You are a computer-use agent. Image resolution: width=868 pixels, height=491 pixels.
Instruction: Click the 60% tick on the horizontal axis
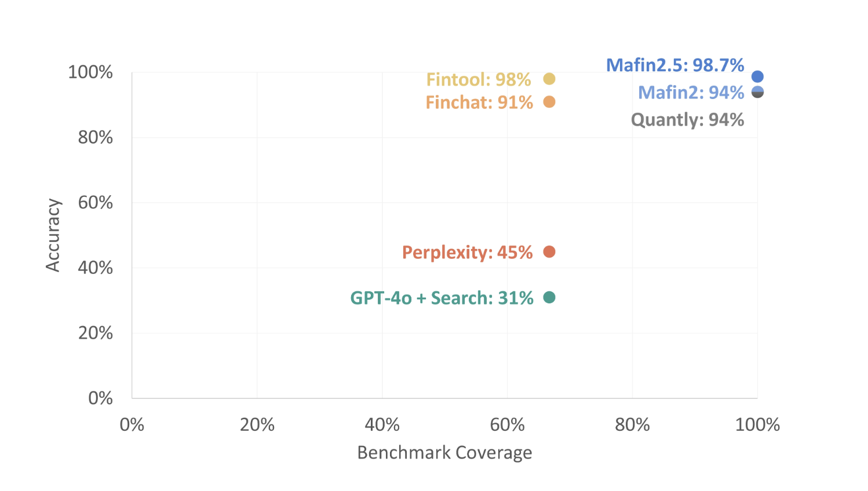507,425
